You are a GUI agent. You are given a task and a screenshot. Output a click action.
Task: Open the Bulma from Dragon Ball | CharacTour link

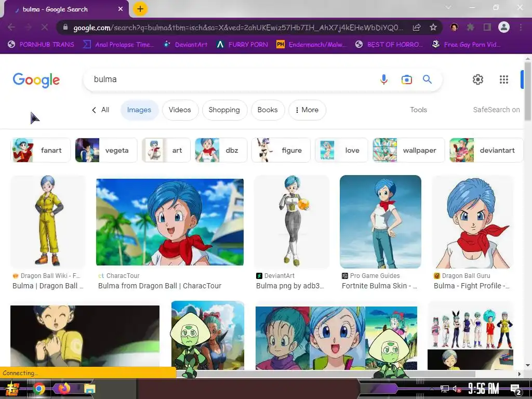point(159,286)
